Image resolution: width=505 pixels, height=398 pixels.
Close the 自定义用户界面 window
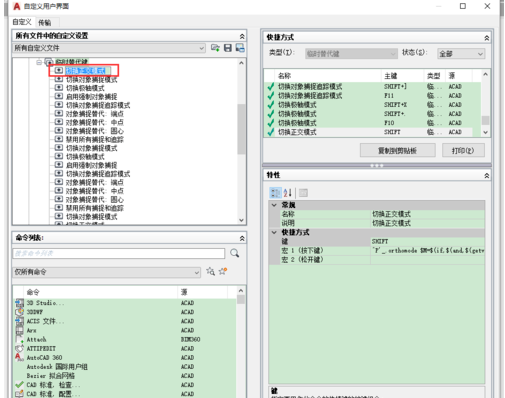(487, 6)
